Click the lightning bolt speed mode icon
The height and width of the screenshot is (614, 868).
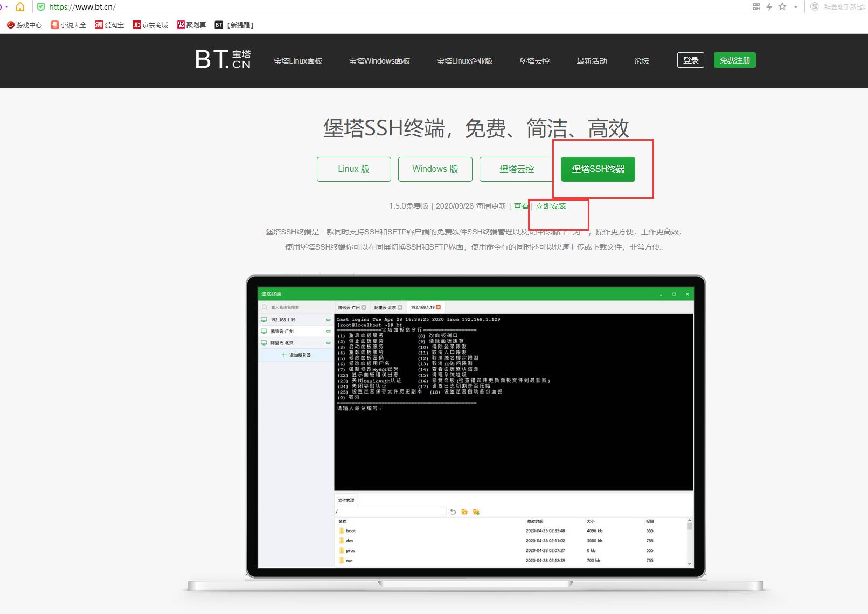tap(769, 6)
